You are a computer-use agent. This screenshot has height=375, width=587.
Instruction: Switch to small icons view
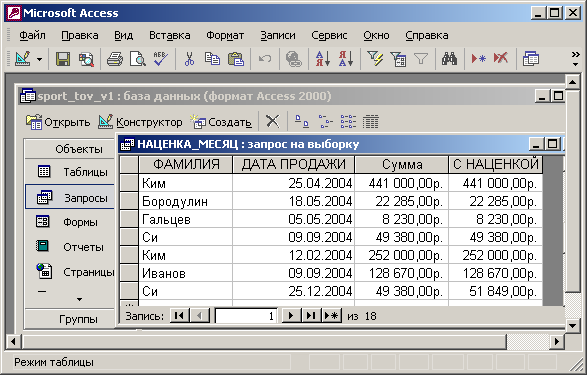[x=325, y=122]
